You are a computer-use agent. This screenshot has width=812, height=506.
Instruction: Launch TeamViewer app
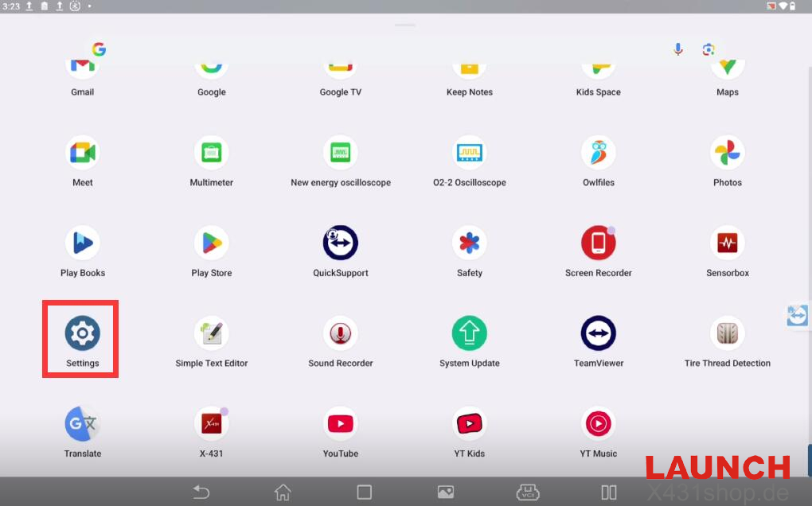598,334
